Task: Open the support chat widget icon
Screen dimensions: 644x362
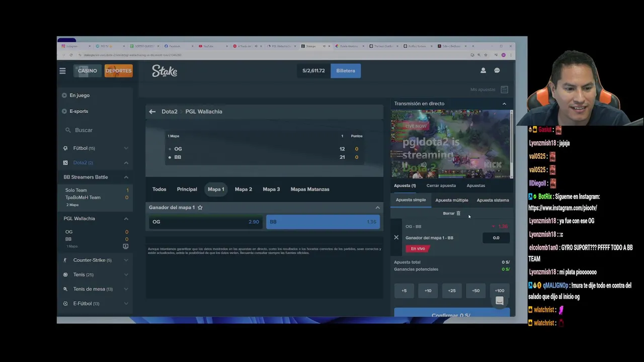Action: pyautogui.click(x=500, y=301)
